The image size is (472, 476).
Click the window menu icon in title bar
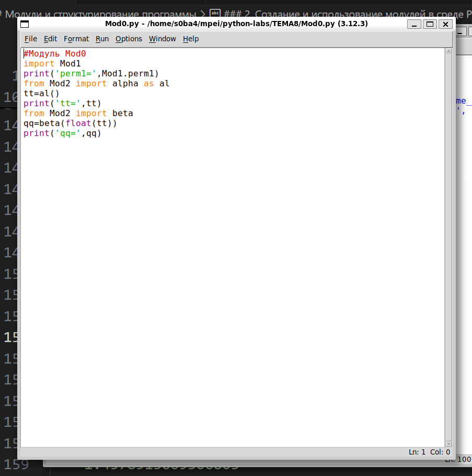[x=25, y=24]
